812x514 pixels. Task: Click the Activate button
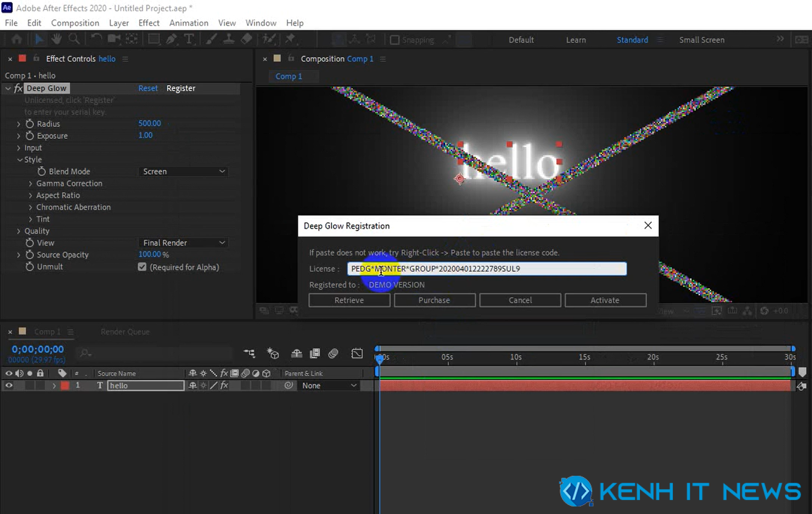pyautogui.click(x=605, y=300)
